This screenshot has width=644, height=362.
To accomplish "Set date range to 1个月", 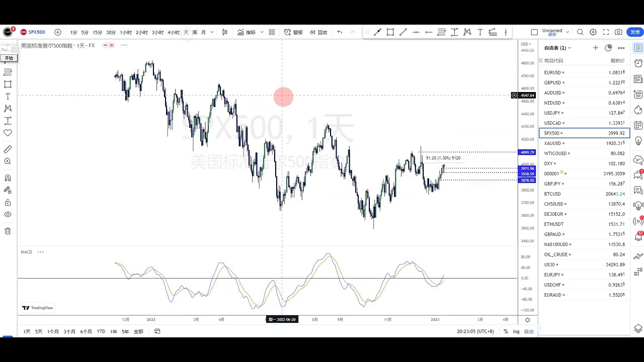I will [53, 331].
